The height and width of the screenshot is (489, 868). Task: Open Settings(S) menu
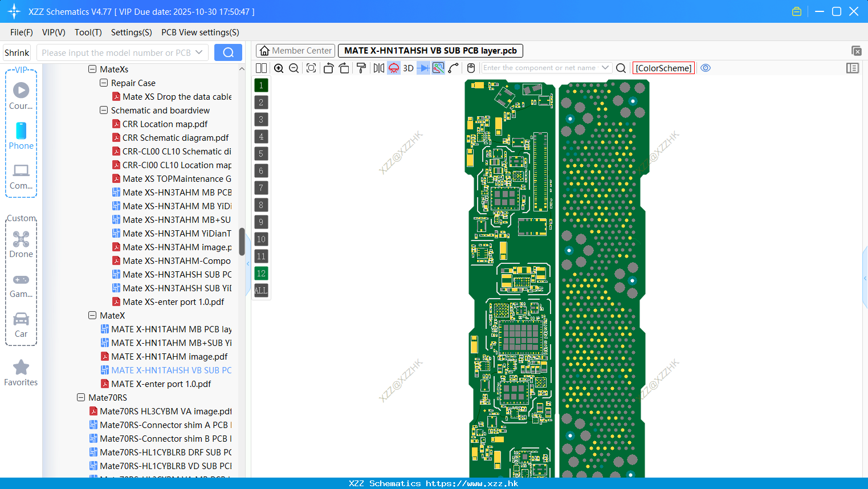132,32
